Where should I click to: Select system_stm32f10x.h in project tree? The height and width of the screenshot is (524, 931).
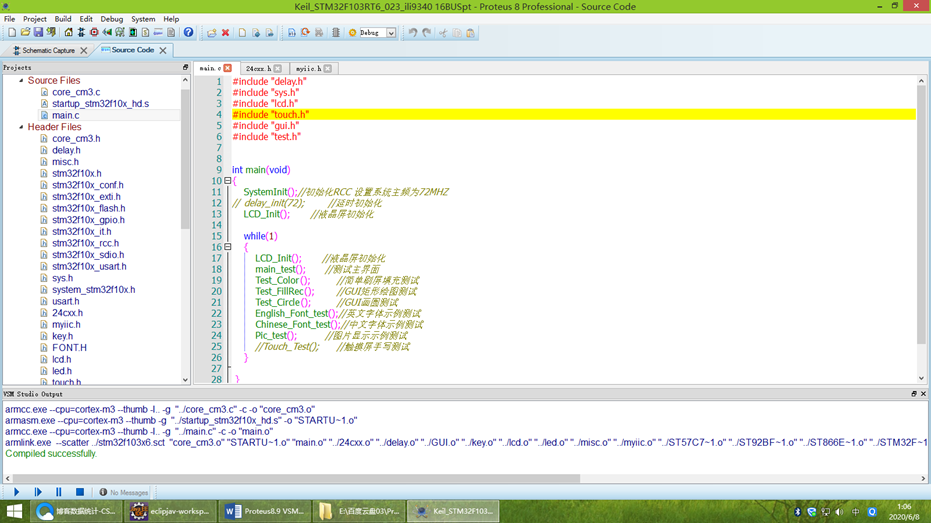(93, 290)
